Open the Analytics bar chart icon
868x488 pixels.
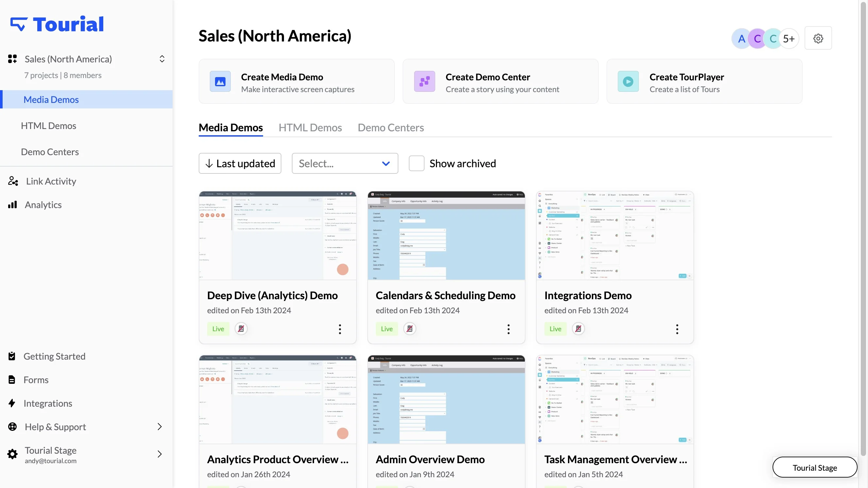point(12,205)
